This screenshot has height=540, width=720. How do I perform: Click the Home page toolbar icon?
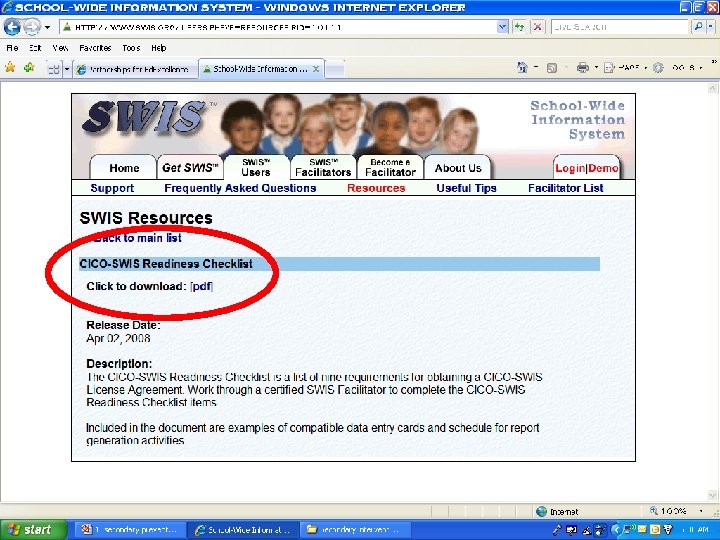(x=523, y=68)
